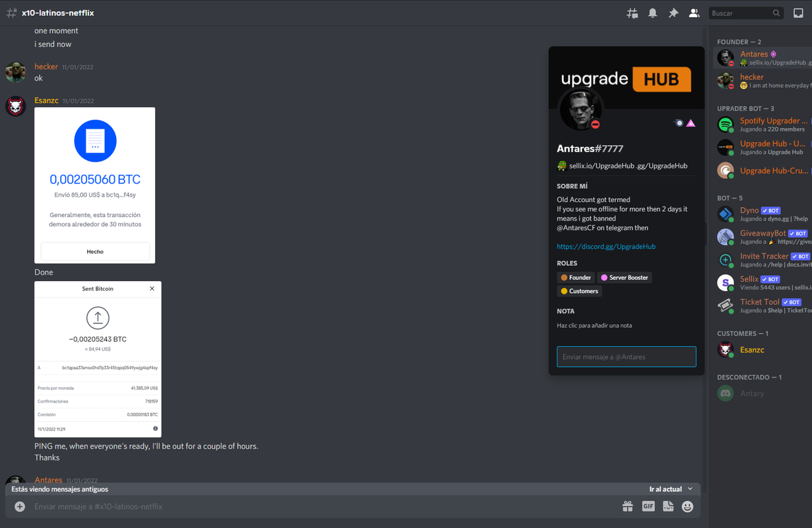Viewport: 812px width, 528px height.
Task: Open the emoji picker
Action: coord(687,506)
